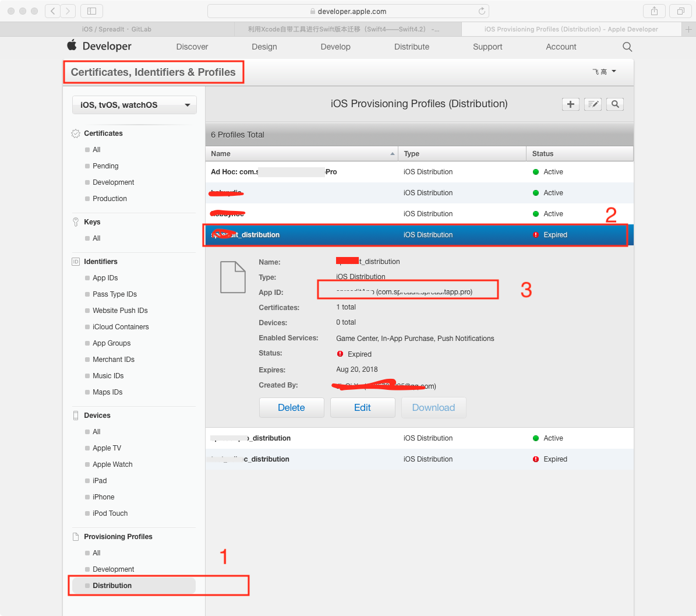Sort profiles by the Name column header
Screen dimensions: 696x616
tap(301, 154)
